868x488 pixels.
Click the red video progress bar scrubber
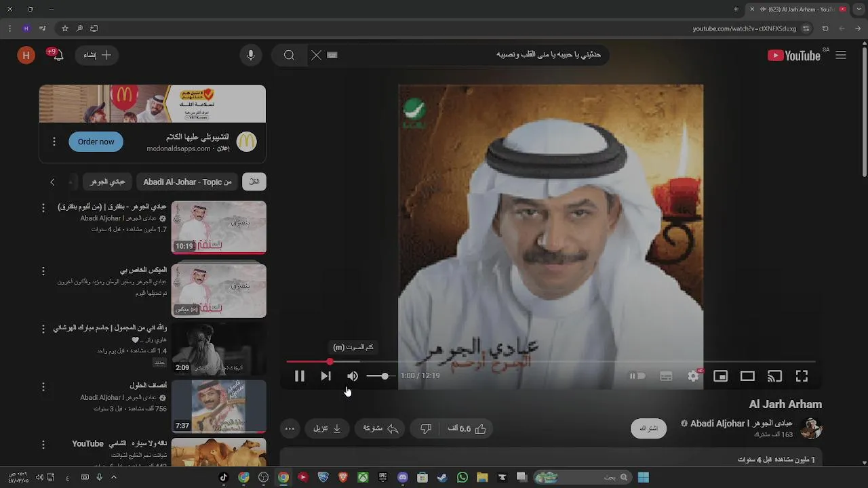330,362
